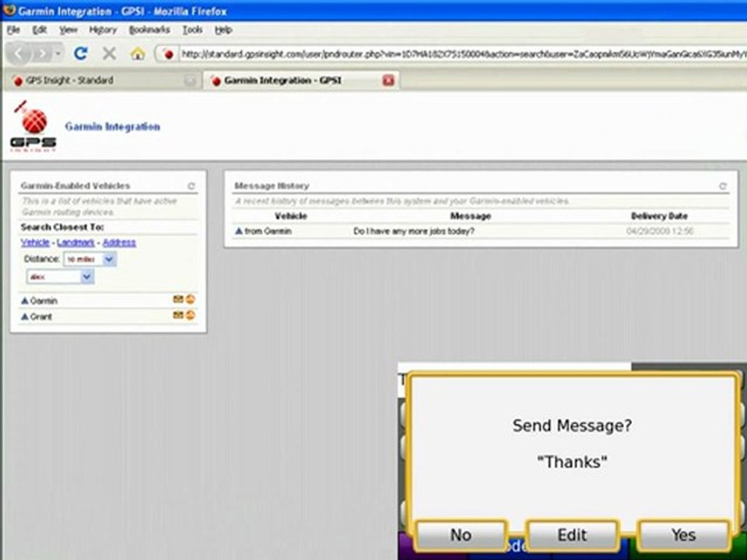Open the History menu

click(103, 30)
